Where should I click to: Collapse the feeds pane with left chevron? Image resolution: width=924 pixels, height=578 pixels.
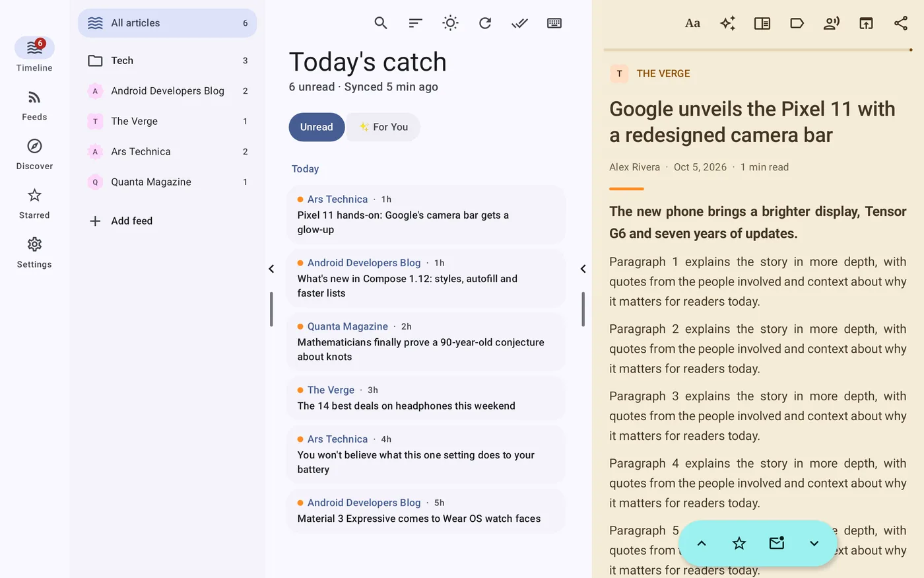(x=271, y=269)
